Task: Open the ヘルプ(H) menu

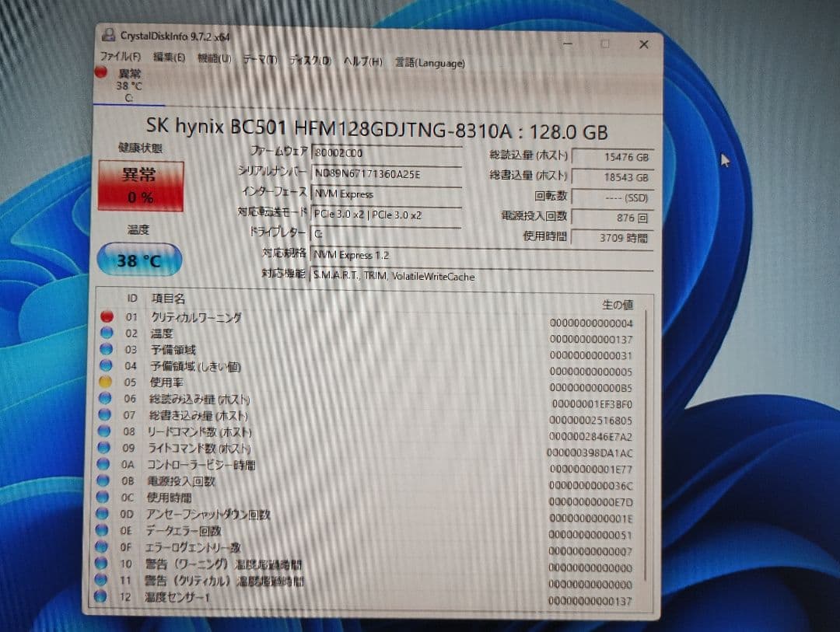Action: (362, 61)
